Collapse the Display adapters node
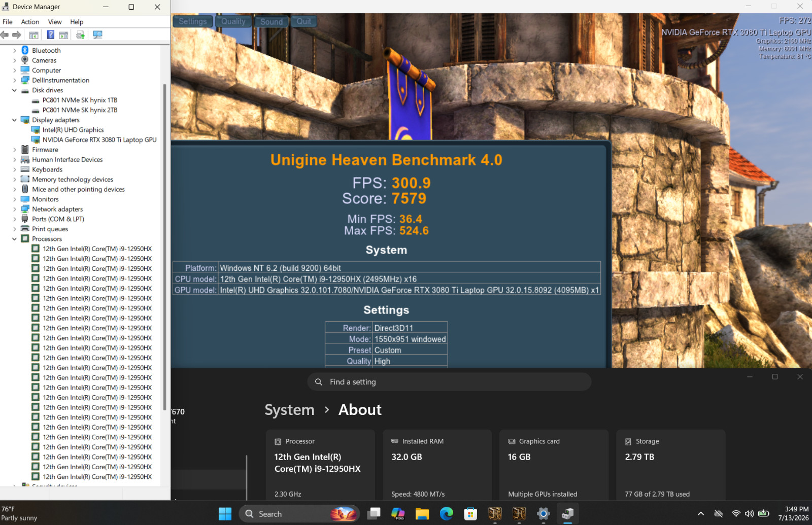The height and width of the screenshot is (525, 812). click(15, 120)
